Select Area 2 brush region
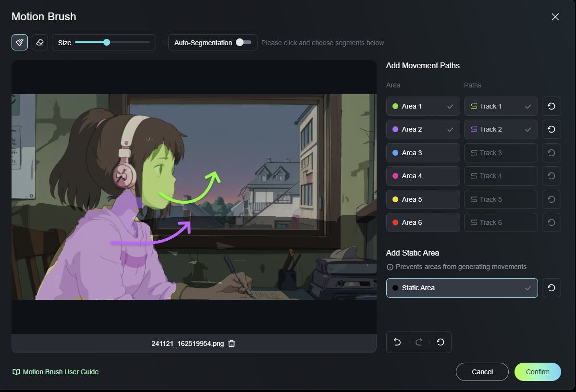The width and height of the screenshot is (576, 392). [x=423, y=129]
